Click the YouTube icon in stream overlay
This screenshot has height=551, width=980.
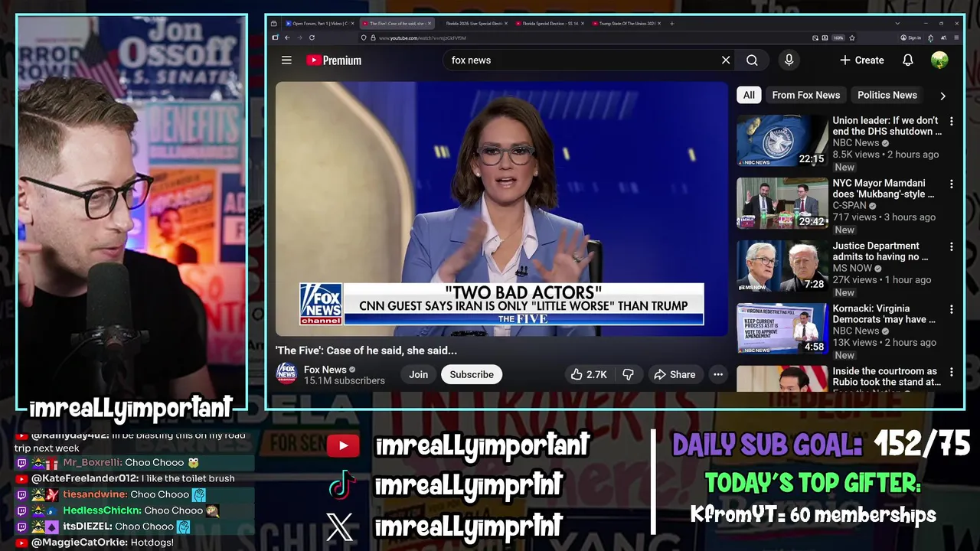[343, 445]
